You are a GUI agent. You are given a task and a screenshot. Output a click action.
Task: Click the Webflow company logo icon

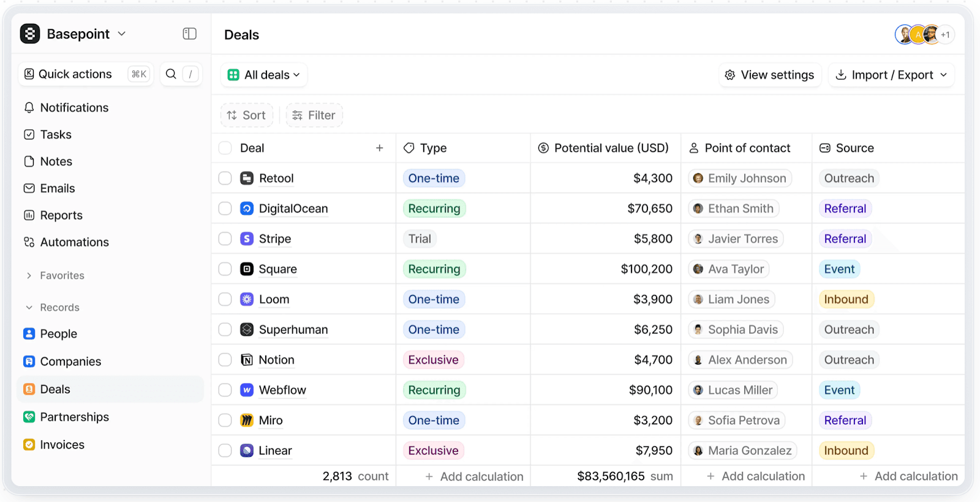click(x=247, y=390)
